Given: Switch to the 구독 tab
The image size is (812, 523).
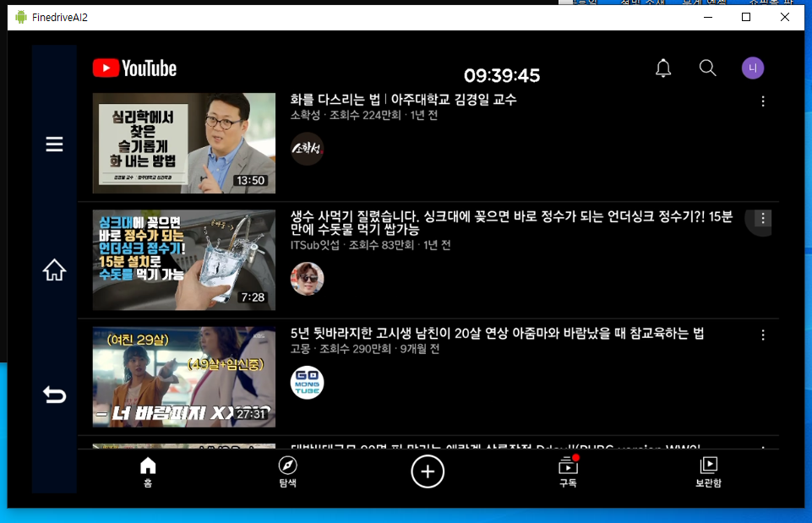Looking at the screenshot, I should coord(568,471).
